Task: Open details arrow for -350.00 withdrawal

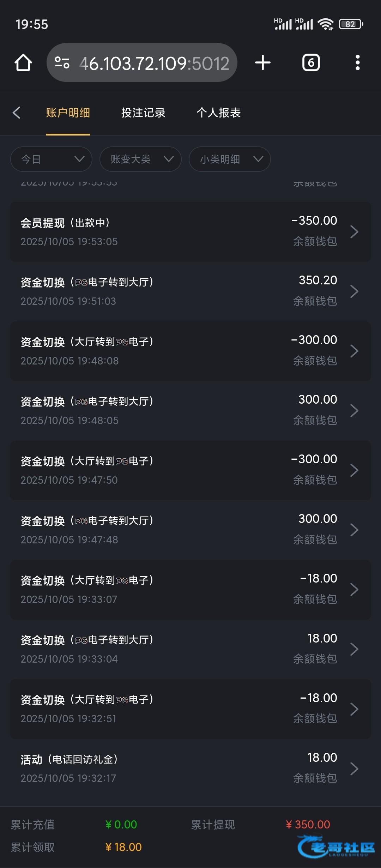Action: click(354, 232)
